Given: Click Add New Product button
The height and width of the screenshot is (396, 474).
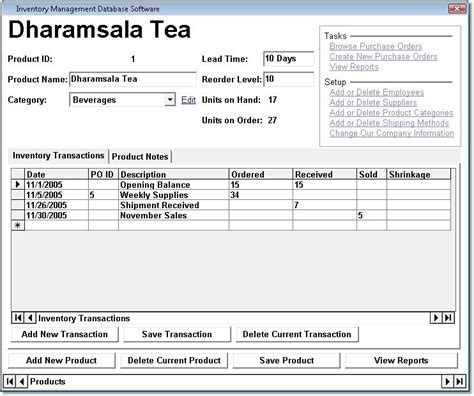Looking at the screenshot, I should (x=61, y=360).
